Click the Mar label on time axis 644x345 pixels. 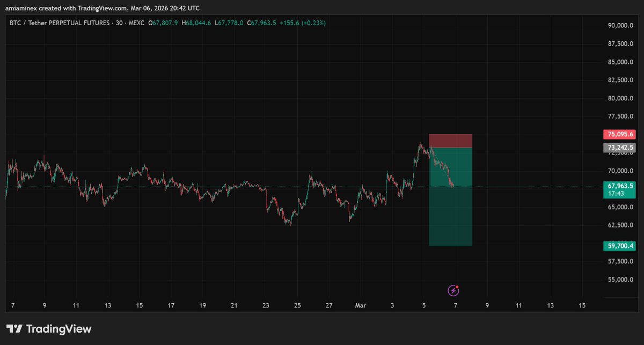(x=361, y=305)
